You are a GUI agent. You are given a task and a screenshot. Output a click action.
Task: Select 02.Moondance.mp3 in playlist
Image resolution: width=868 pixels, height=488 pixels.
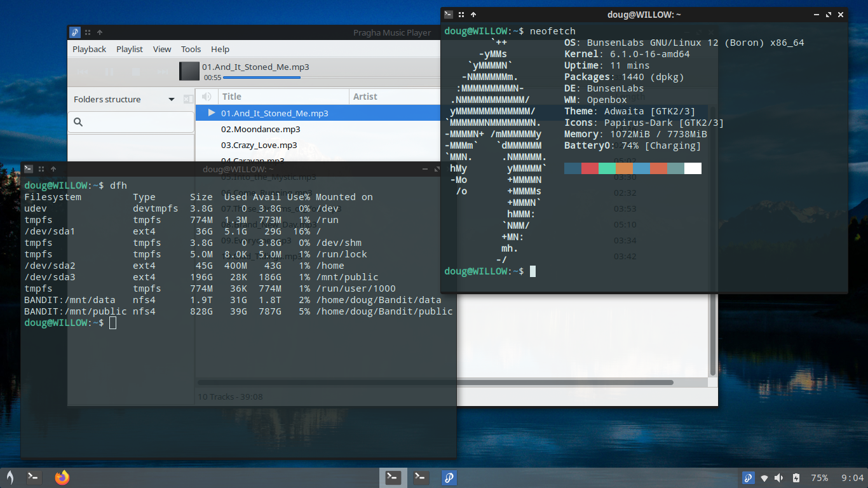coord(318,129)
